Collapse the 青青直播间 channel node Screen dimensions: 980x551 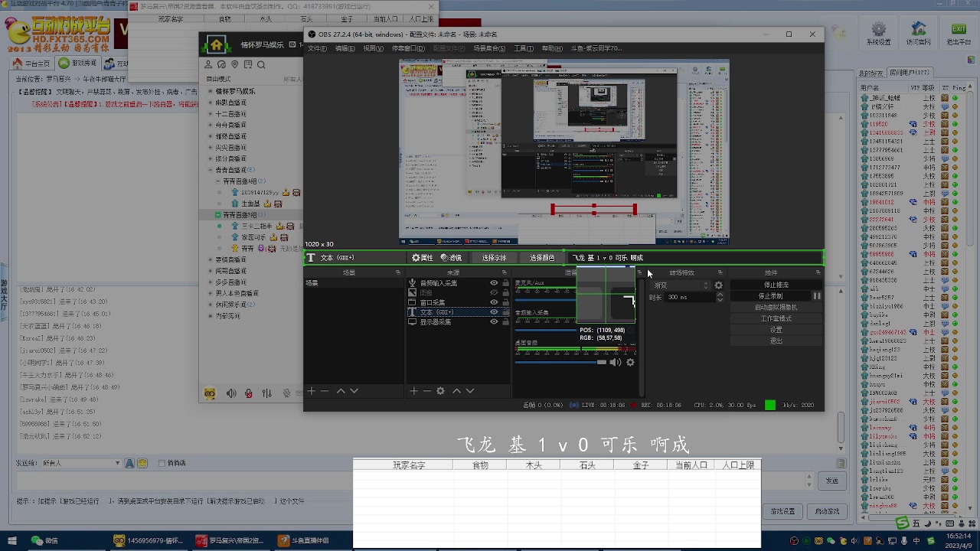[x=211, y=170]
